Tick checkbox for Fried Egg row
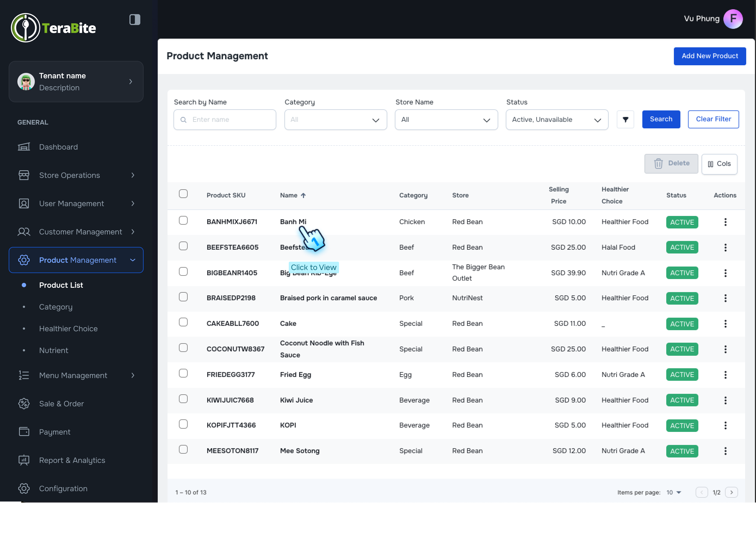Screen dimensions: 756x557 click(183, 373)
